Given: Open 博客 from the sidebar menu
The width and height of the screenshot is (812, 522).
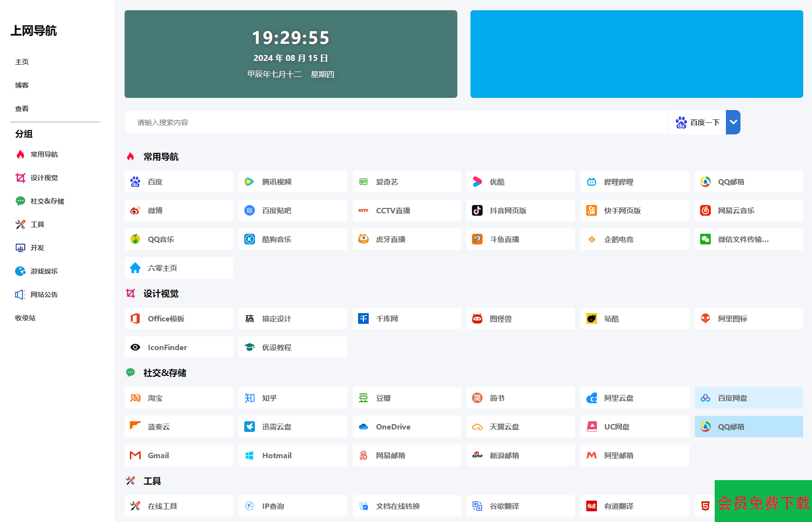Looking at the screenshot, I should [x=22, y=85].
